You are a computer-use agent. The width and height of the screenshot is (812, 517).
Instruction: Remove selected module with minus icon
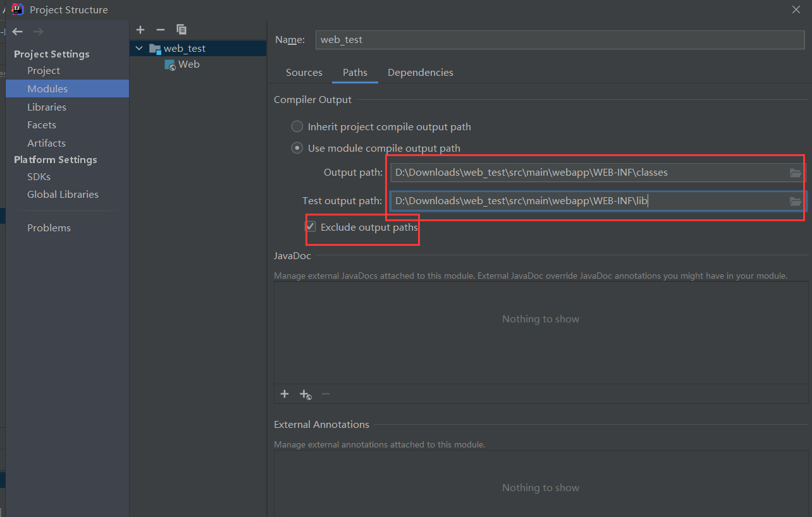pyautogui.click(x=161, y=30)
